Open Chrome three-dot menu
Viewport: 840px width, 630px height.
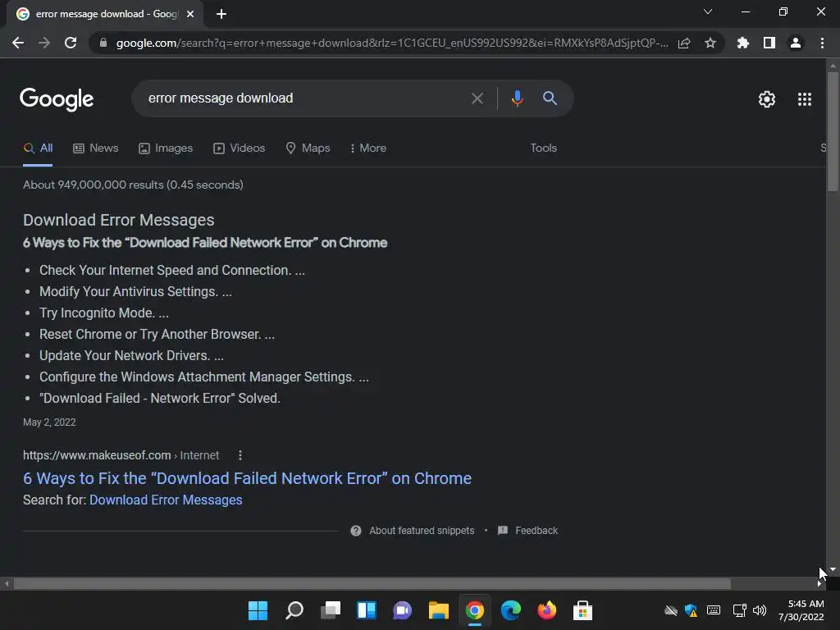point(822,43)
